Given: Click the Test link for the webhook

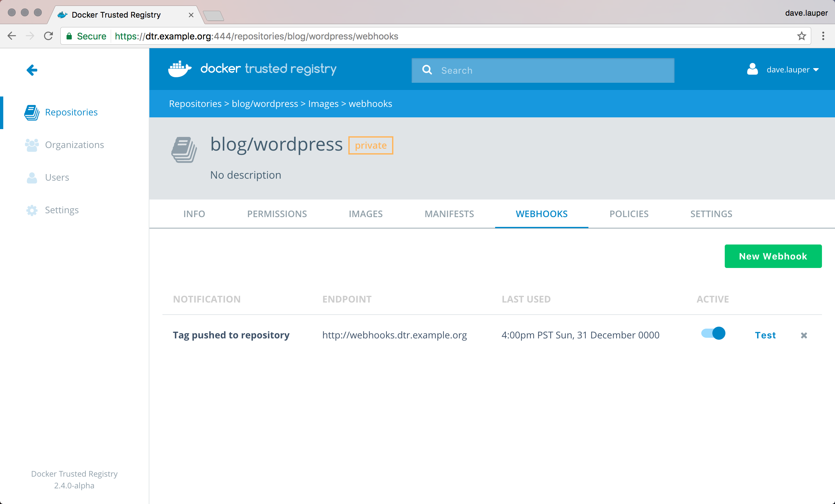Looking at the screenshot, I should pos(765,335).
